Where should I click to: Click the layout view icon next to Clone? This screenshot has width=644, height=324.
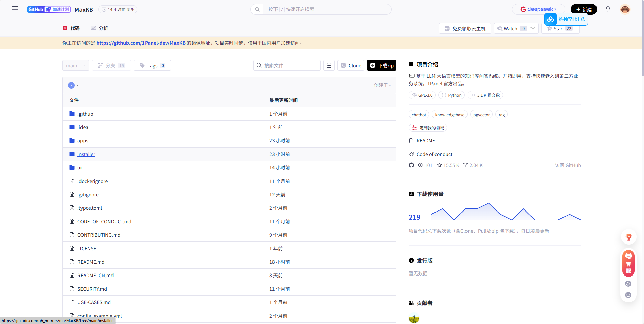[329, 65]
